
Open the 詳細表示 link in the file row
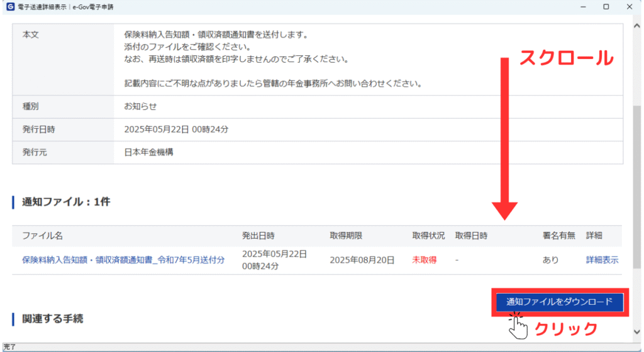(602, 260)
